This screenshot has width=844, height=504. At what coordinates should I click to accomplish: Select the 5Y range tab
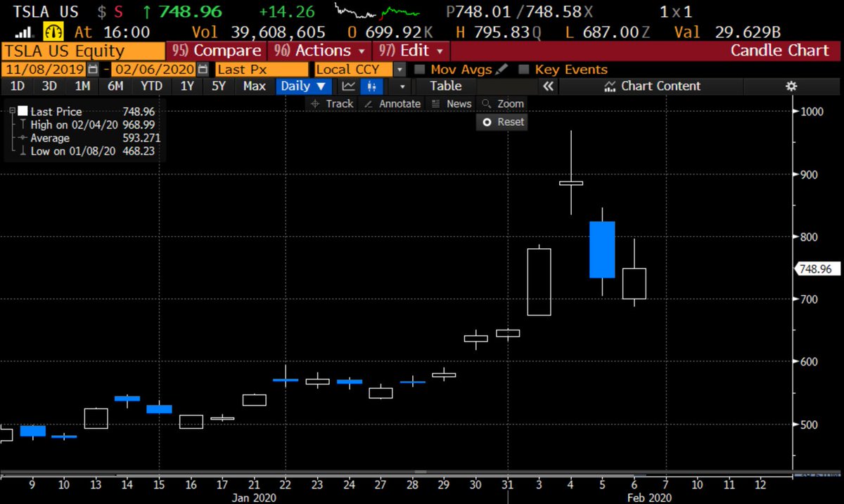tap(219, 86)
